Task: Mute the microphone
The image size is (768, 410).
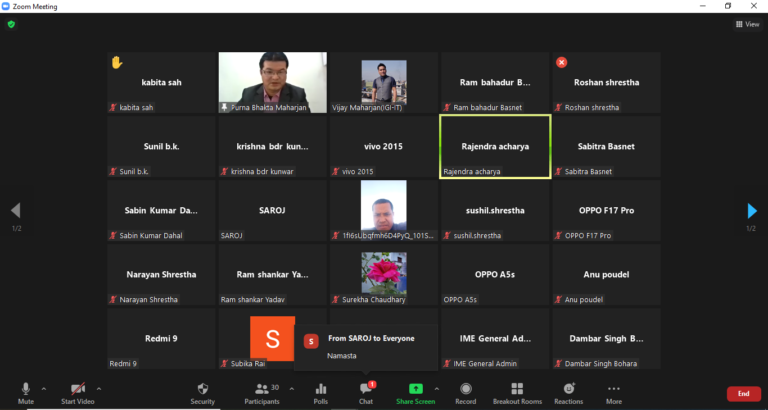Action: click(x=26, y=393)
